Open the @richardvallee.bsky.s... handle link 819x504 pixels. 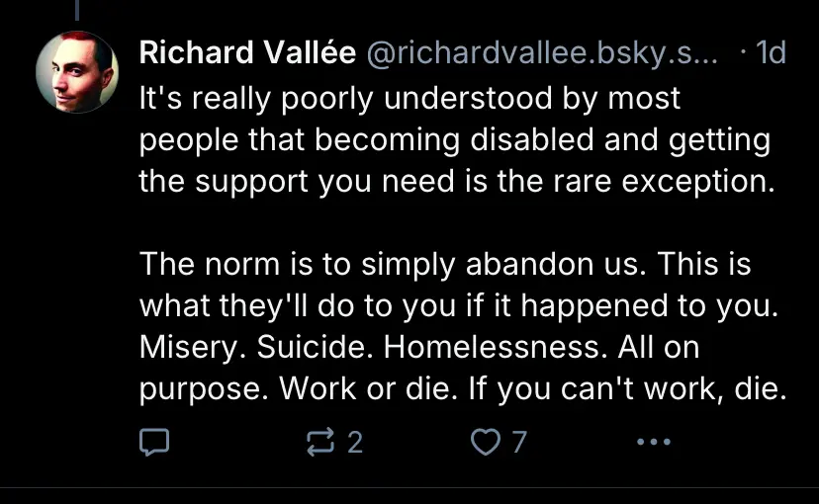pos(542,52)
